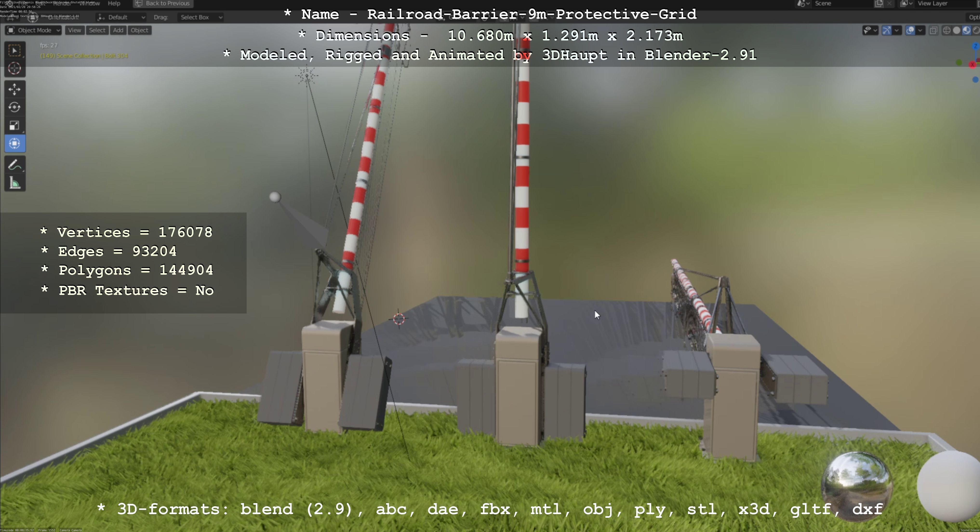Expand the selectability dropdown arrow

point(875,30)
